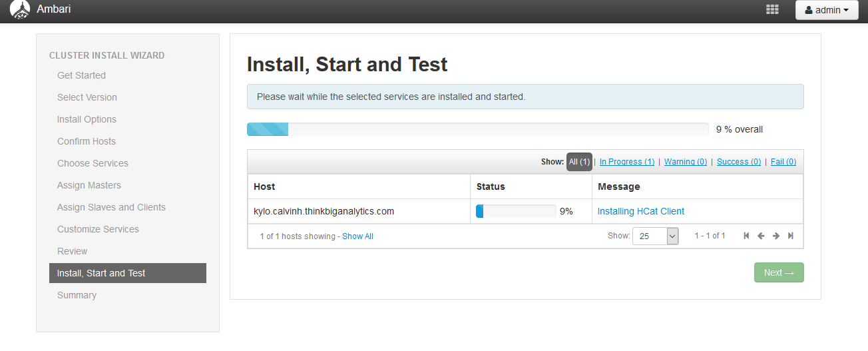
Task: Click the host status progress bar
Action: pyautogui.click(x=515, y=211)
